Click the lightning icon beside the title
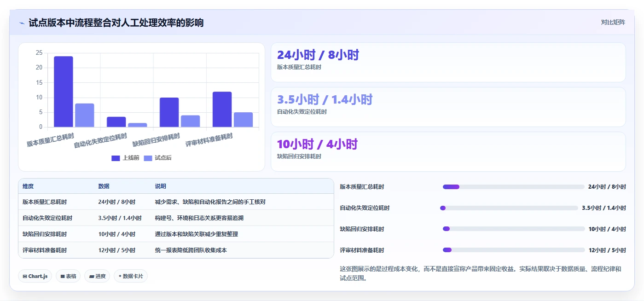The image size is (644, 301). click(x=22, y=23)
